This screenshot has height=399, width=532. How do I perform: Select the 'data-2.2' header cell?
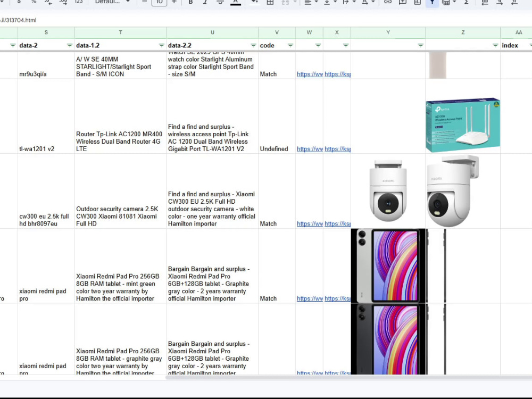pos(212,45)
